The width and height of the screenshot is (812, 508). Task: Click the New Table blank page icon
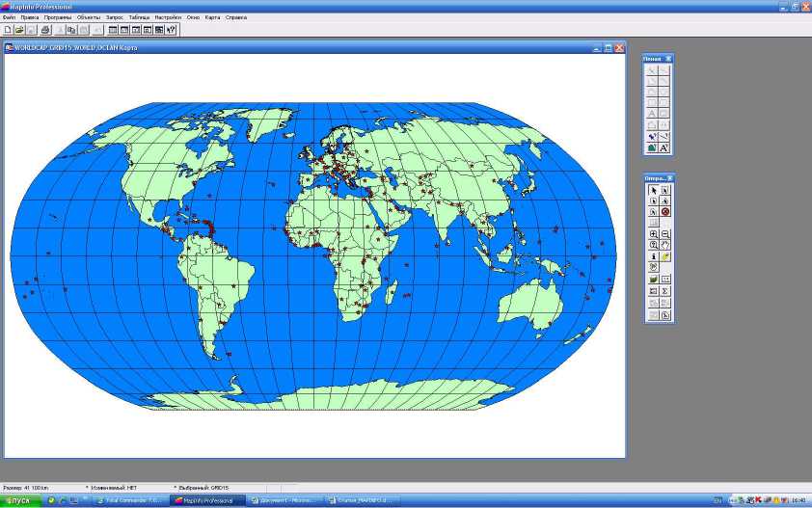[x=8, y=30]
